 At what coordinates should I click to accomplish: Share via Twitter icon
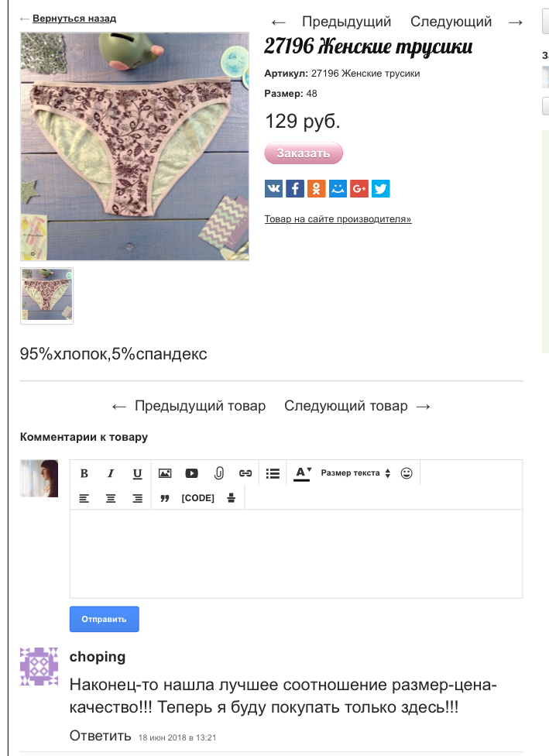point(381,188)
